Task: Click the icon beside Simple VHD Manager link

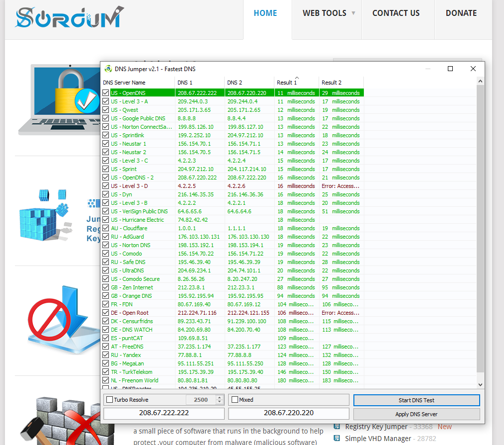Action: tap(337, 438)
